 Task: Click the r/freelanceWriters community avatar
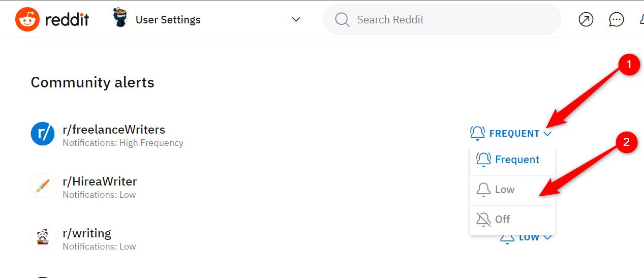43,134
